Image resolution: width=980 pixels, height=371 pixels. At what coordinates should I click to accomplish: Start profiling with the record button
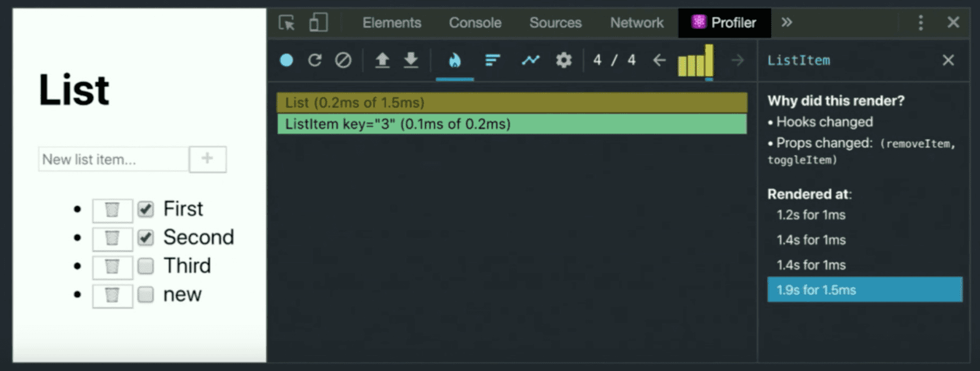[x=286, y=60]
